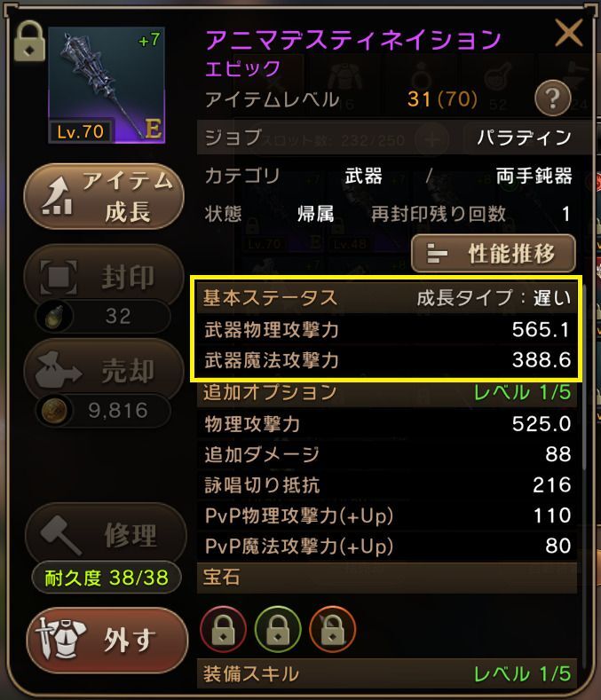Screen dimensions: 601x700
Task: Click the 装備スキル section header
Action: click(x=387, y=673)
